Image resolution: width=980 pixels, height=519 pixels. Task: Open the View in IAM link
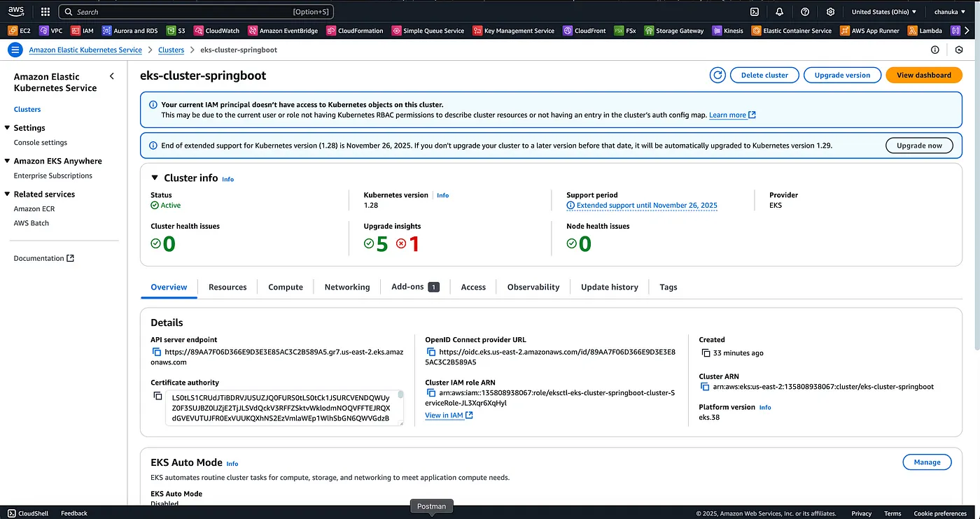click(449, 415)
